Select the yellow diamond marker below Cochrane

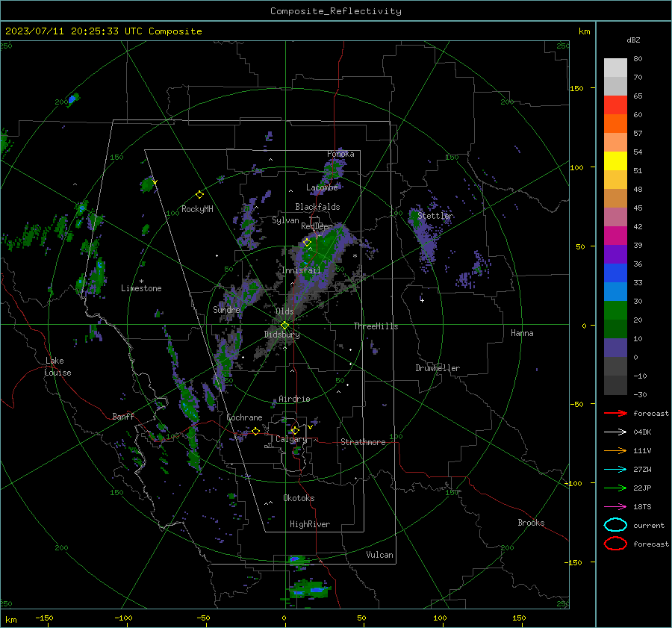[x=255, y=431]
